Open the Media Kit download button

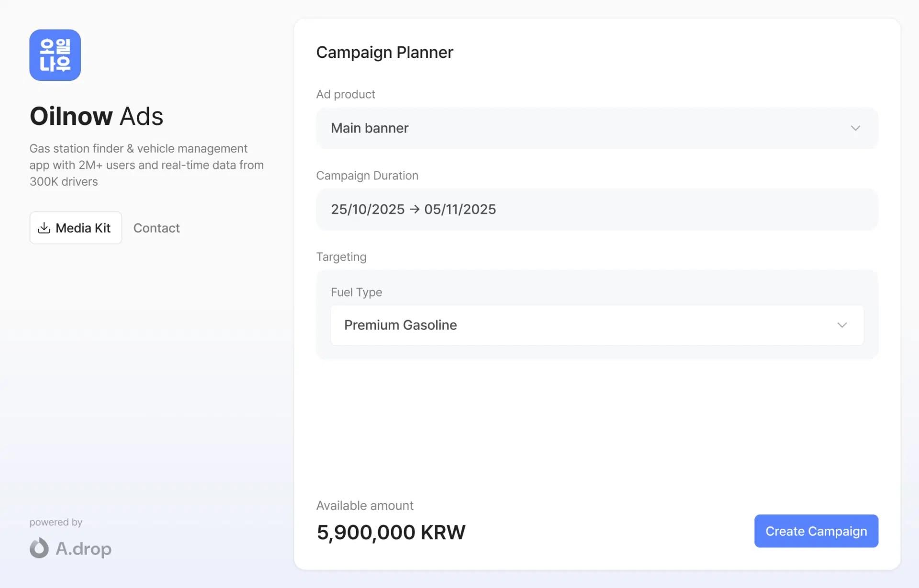point(76,228)
